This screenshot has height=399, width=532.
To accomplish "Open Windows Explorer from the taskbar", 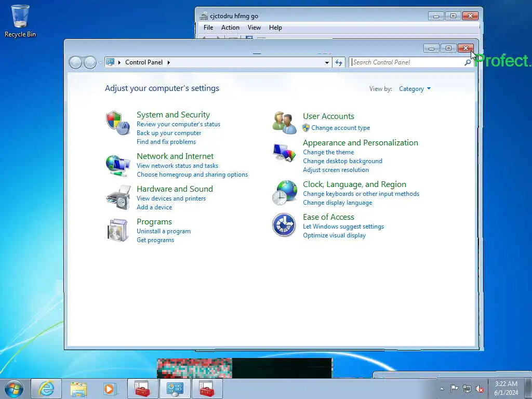I will (78, 389).
